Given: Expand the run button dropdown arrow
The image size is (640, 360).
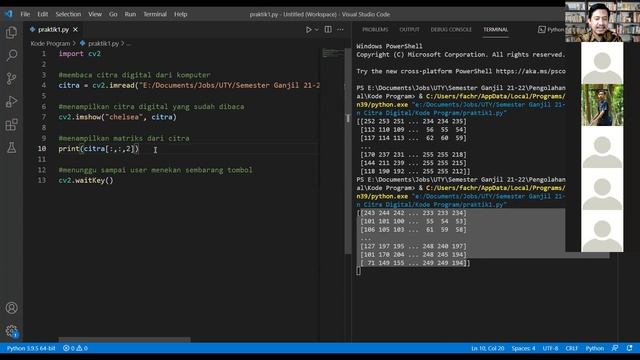Looking at the screenshot, I should coord(317,29).
